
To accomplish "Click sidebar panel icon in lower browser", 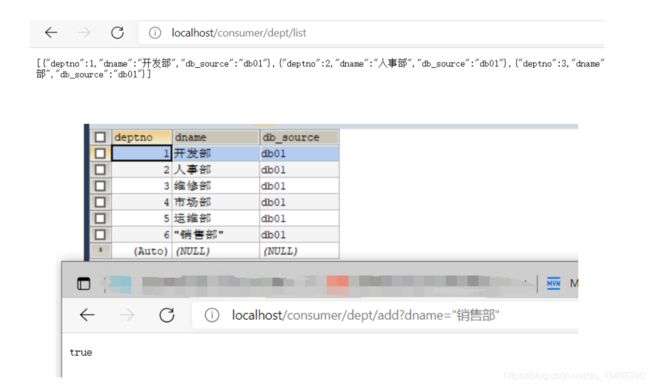I will click(84, 284).
